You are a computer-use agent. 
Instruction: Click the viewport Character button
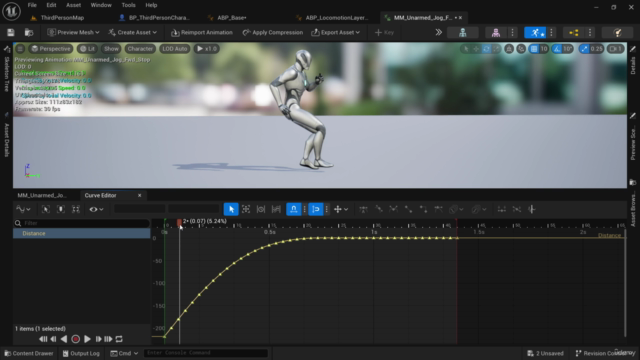[x=140, y=49]
